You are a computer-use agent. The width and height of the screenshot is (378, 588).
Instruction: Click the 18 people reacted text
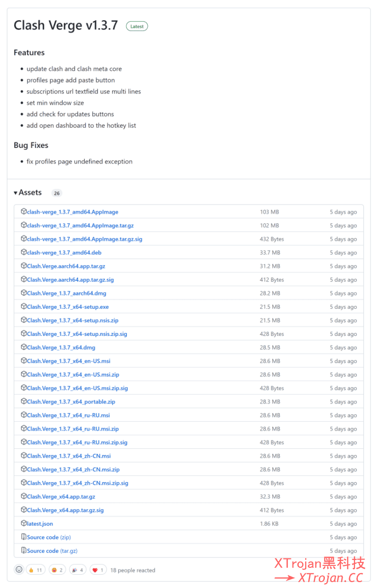(x=132, y=570)
